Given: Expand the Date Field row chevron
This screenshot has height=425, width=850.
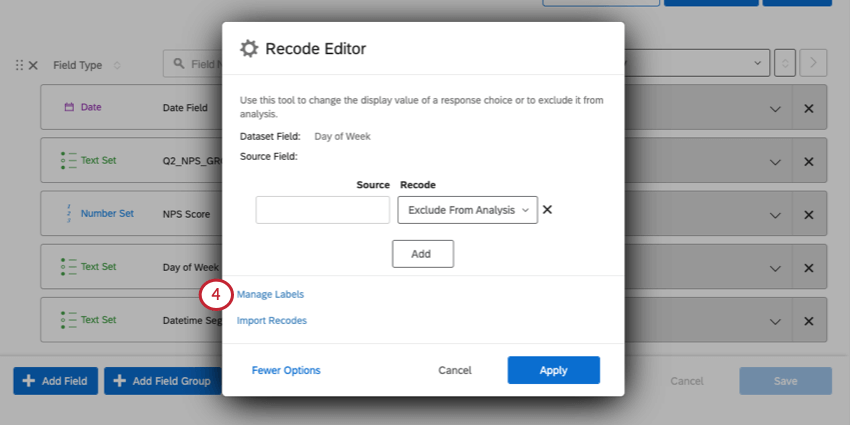Looking at the screenshot, I should pyautogui.click(x=774, y=108).
